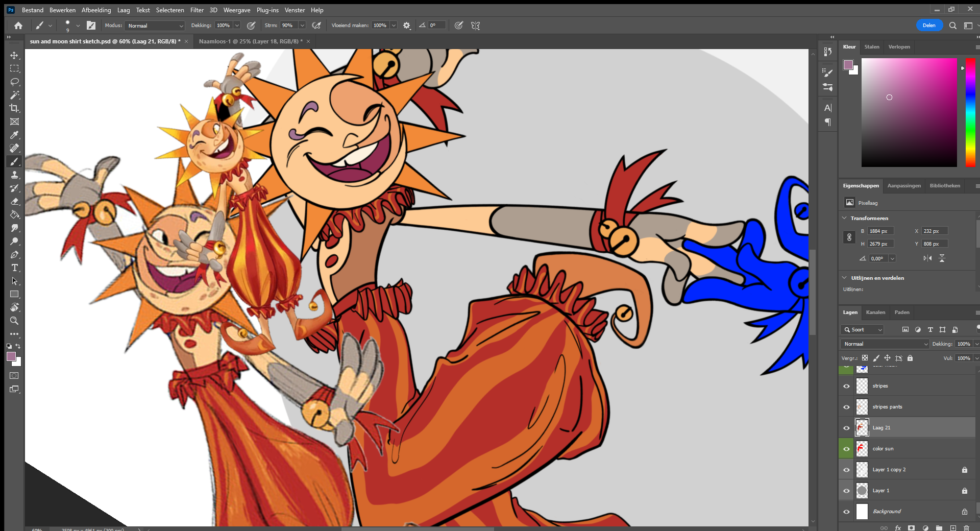
Task: Toggle symmetry paint butterfly icon
Action: (475, 26)
